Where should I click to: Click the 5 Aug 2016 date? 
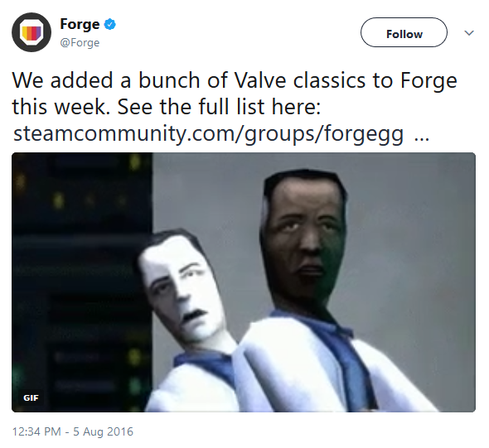click(104, 431)
